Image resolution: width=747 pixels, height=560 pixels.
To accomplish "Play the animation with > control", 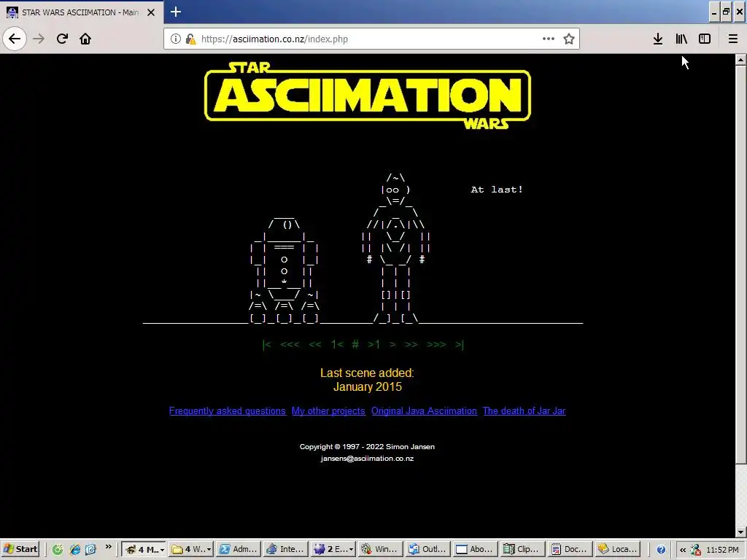I will click(392, 344).
